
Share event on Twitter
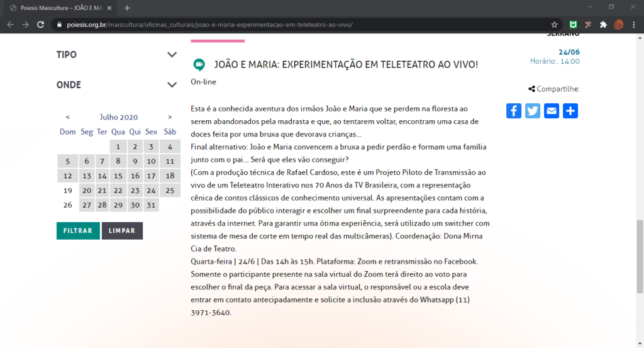[x=532, y=111]
